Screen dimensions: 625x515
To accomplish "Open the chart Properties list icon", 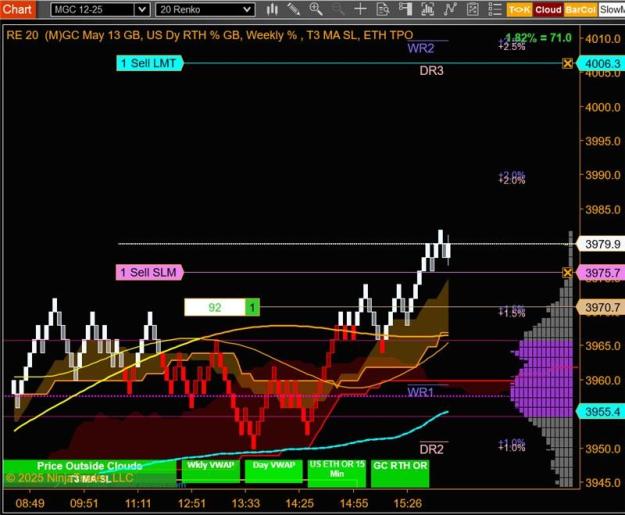I will click(x=495, y=9).
